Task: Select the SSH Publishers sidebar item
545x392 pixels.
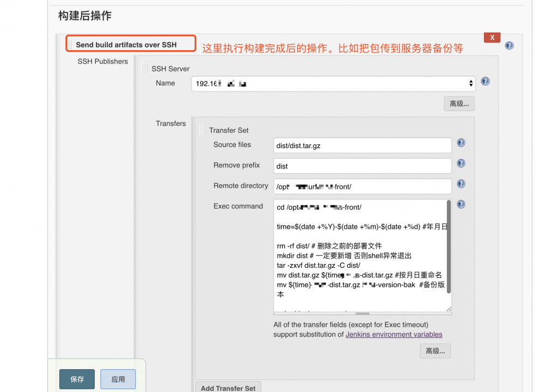Action: (x=102, y=62)
